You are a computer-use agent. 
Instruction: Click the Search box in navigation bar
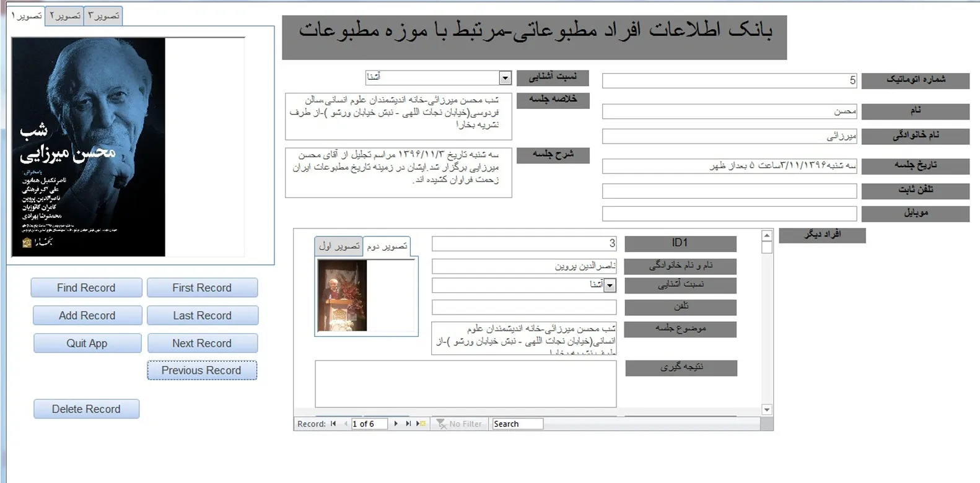click(517, 424)
